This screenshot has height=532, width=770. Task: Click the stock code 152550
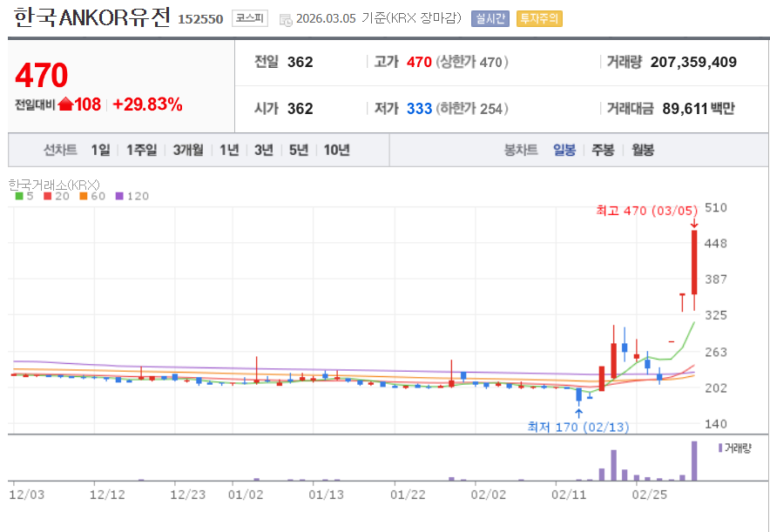pos(200,19)
